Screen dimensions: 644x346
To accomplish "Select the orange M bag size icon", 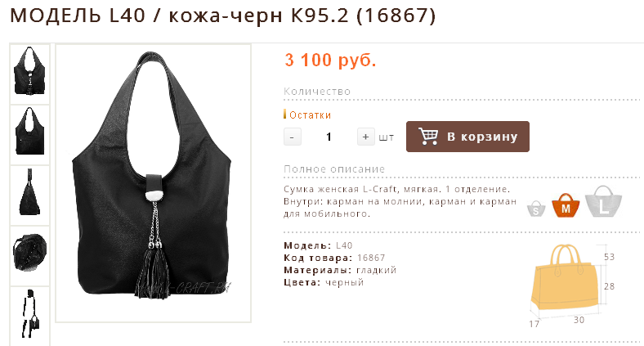I will tap(566, 205).
